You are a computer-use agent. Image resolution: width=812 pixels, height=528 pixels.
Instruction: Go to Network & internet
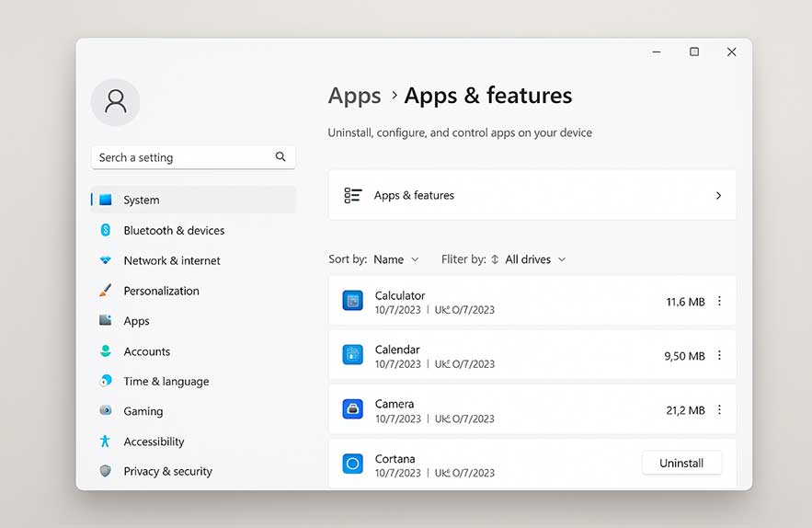click(x=172, y=260)
